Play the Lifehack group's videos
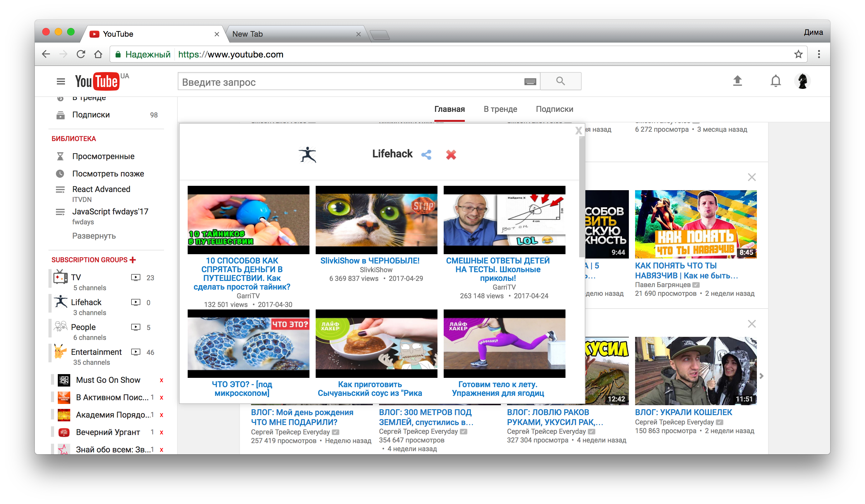The height and width of the screenshot is (504, 865). [x=135, y=302]
